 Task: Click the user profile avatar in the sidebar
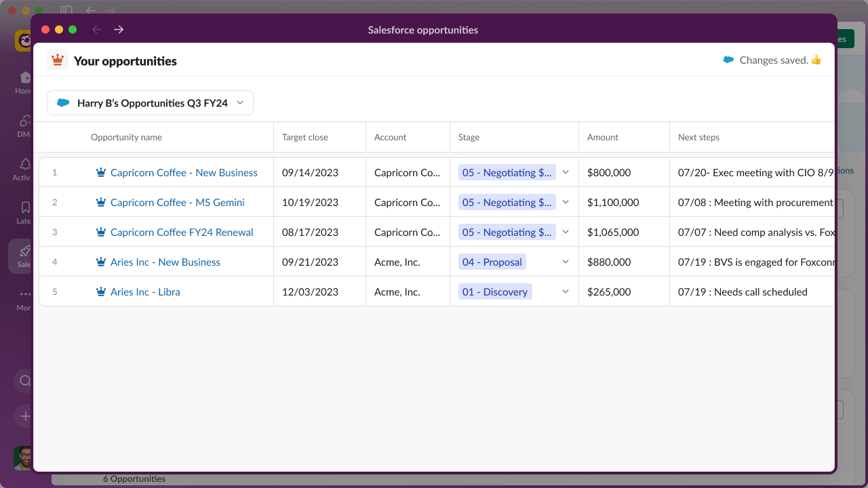(23, 458)
